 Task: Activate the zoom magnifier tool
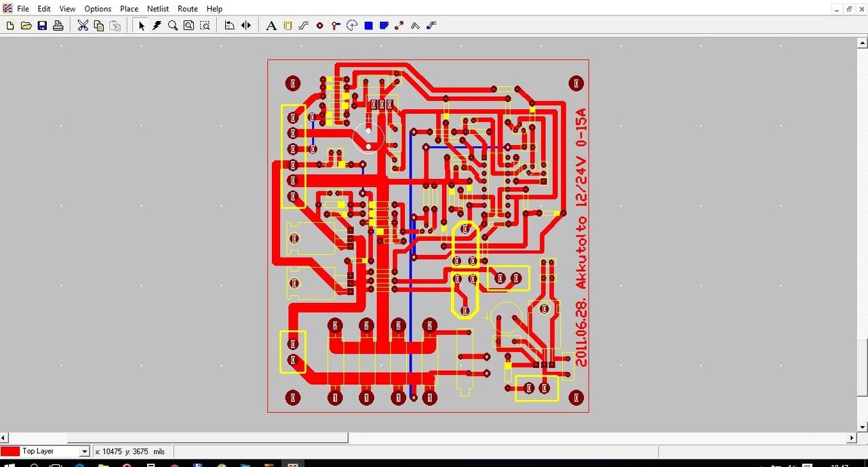173,26
